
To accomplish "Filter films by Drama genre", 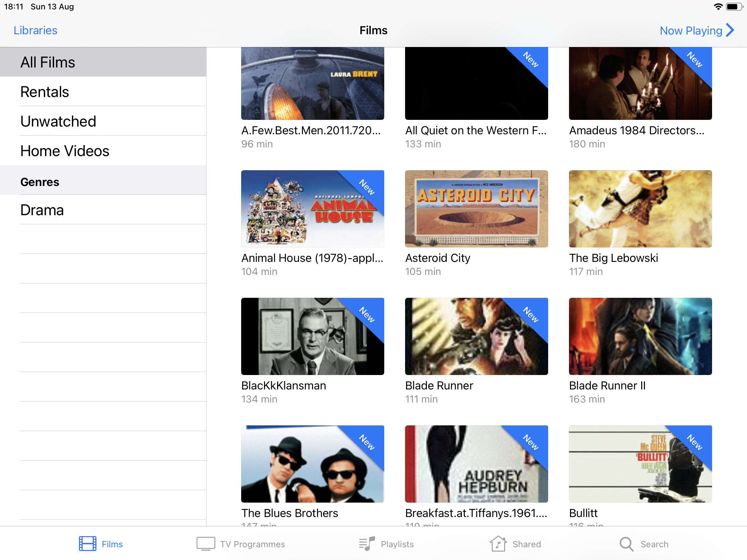I will [x=42, y=210].
